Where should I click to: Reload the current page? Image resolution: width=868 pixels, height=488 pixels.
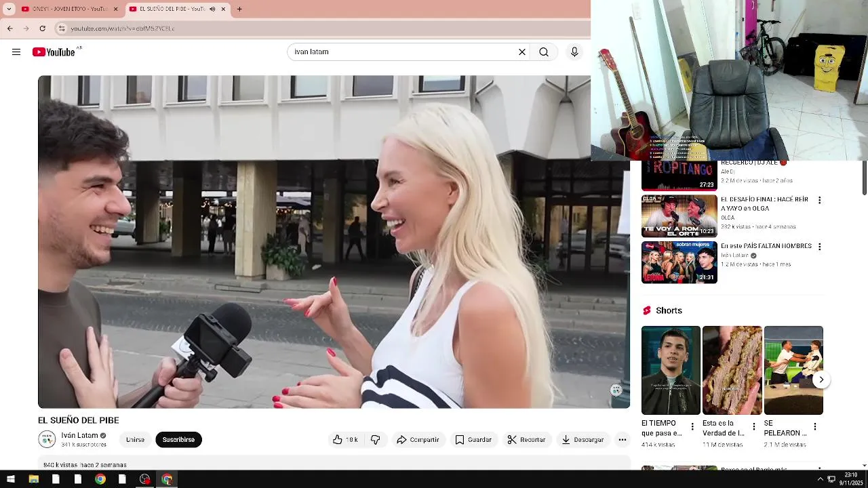coord(43,28)
